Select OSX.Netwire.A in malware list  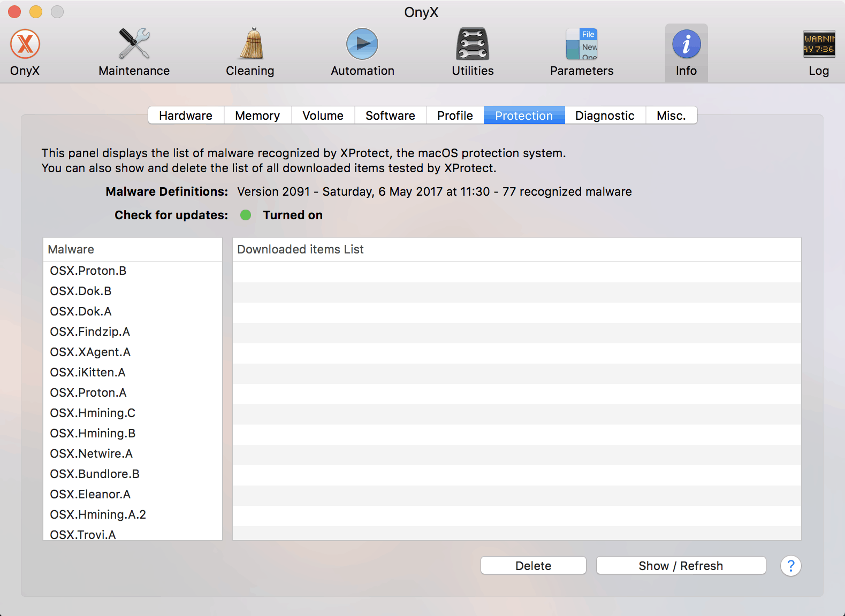[133, 454]
